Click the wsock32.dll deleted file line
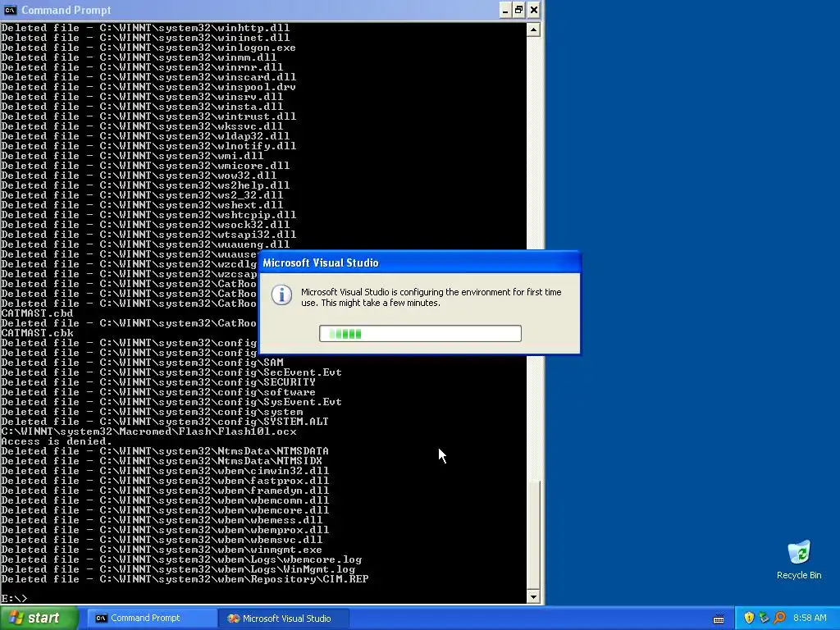The width and height of the screenshot is (840, 630). coord(145,225)
